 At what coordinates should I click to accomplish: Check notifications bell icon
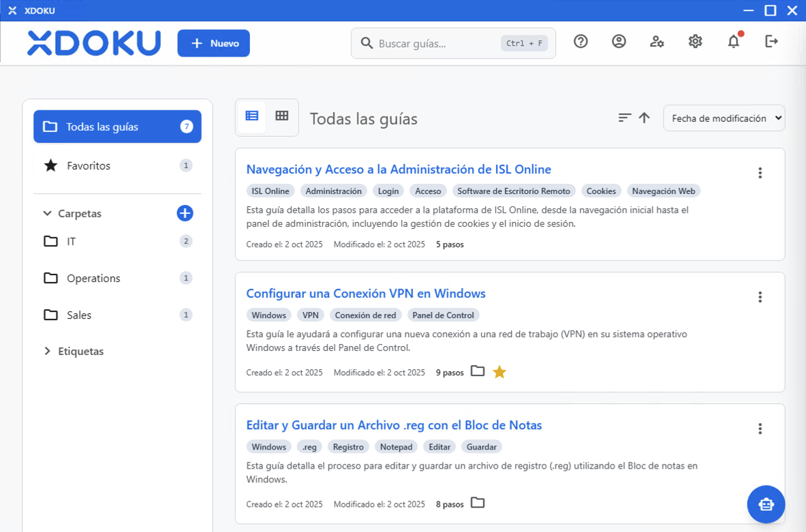click(x=733, y=42)
